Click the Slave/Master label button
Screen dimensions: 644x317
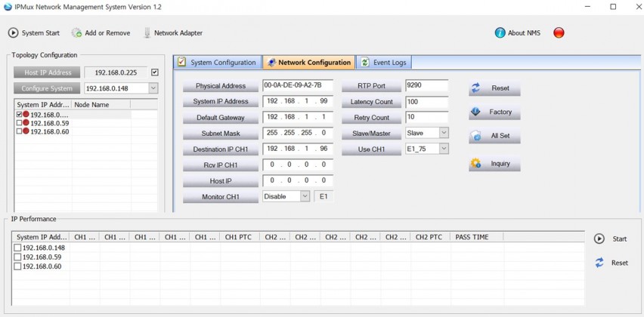pos(371,134)
